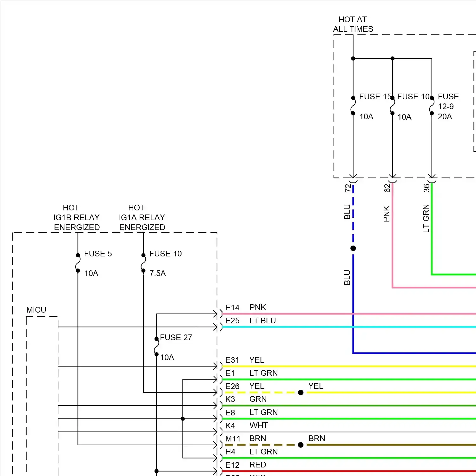The height and width of the screenshot is (476, 476).
Task: Click connector pin E12 label
Action: [232, 465]
